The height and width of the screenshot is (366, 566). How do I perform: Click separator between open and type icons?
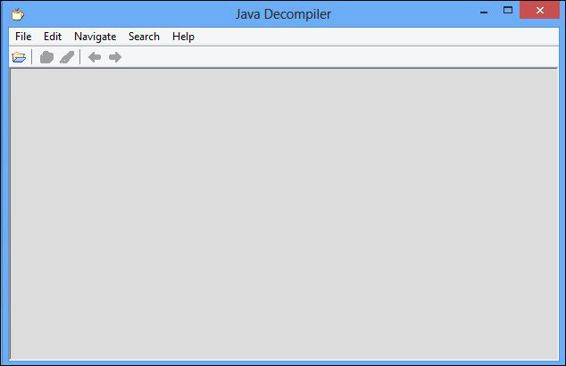point(32,57)
